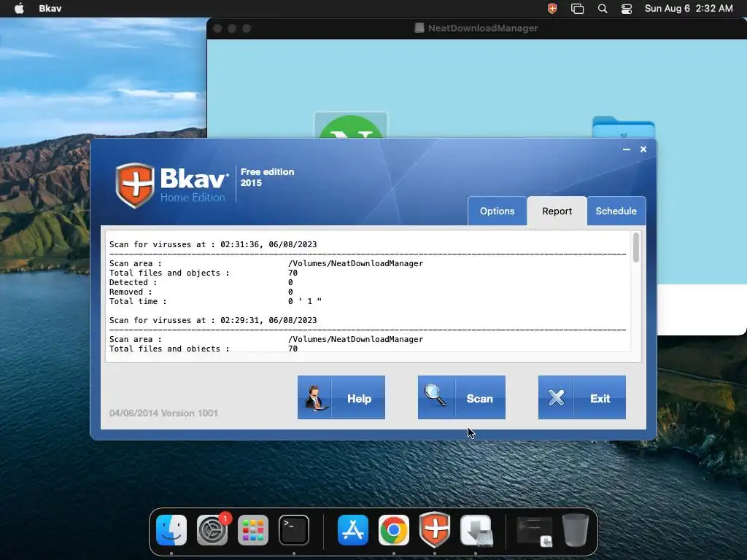Screen dimensions: 747x560
Task: Click the folder icon in NeatDownloadManager window
Action: (x=623, y=127)
